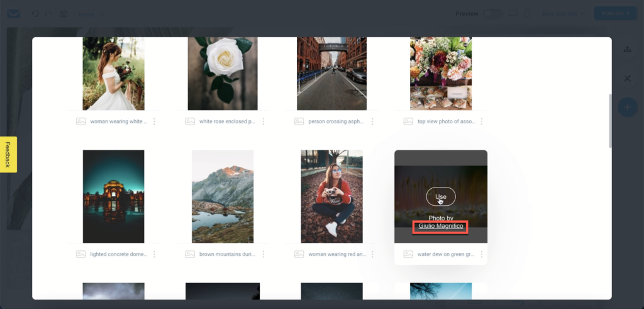Click the X close icon on right sidebar
This screenshot has width=644, height=309.
coord(627,78)
